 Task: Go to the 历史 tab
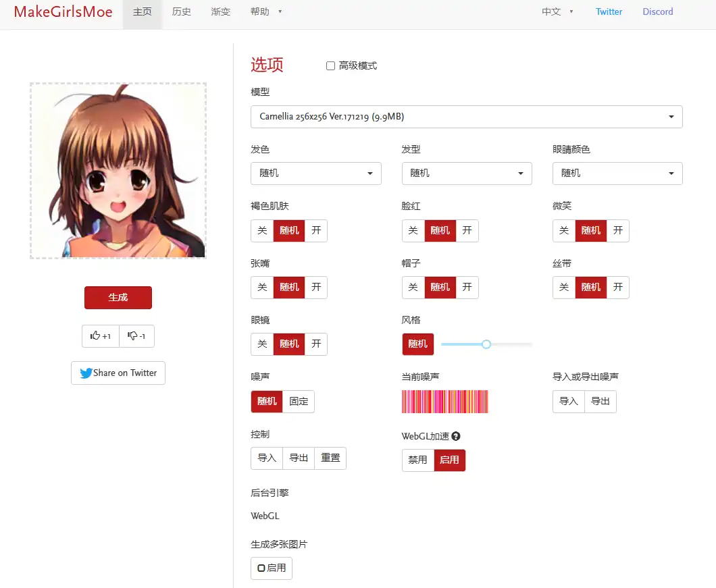182,12
